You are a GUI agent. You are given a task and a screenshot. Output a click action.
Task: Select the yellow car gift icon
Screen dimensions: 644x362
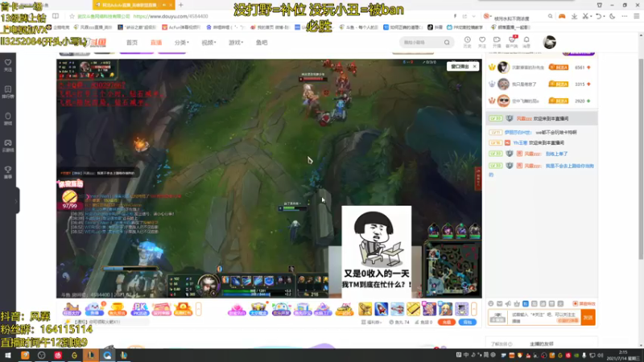tap(344, 309)
